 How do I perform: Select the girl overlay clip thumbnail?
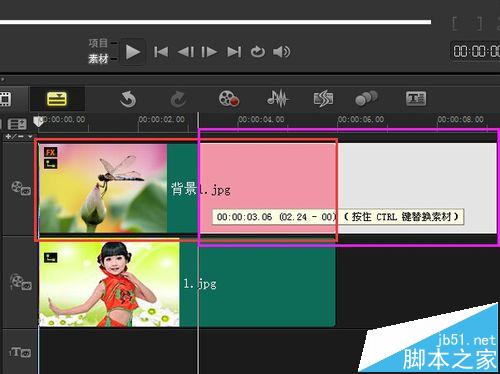(109, 284)
